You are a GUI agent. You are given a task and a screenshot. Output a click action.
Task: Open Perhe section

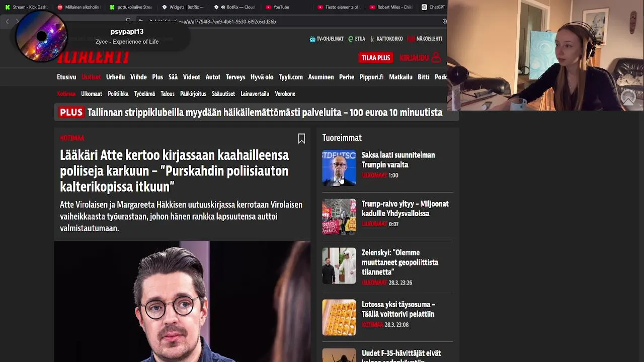tap(347, 77)
